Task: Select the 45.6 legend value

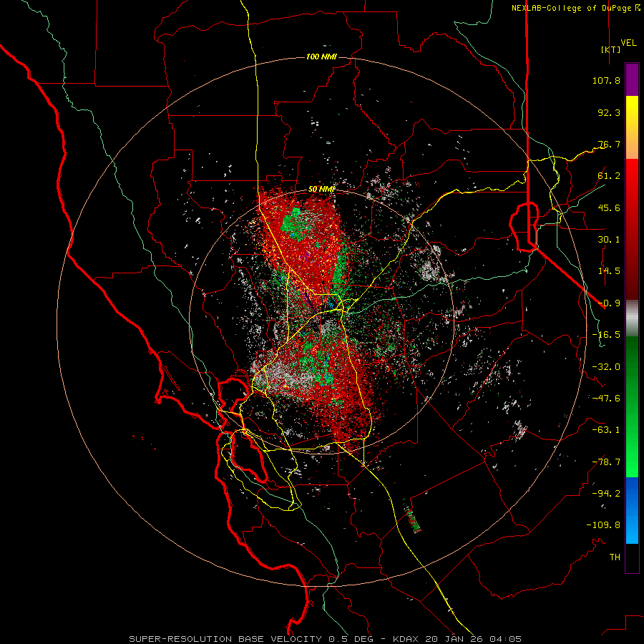Action: click(609, 208)
